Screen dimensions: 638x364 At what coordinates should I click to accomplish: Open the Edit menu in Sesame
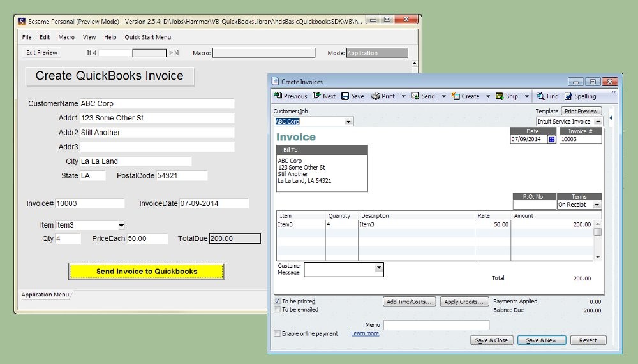coord(45,37)
